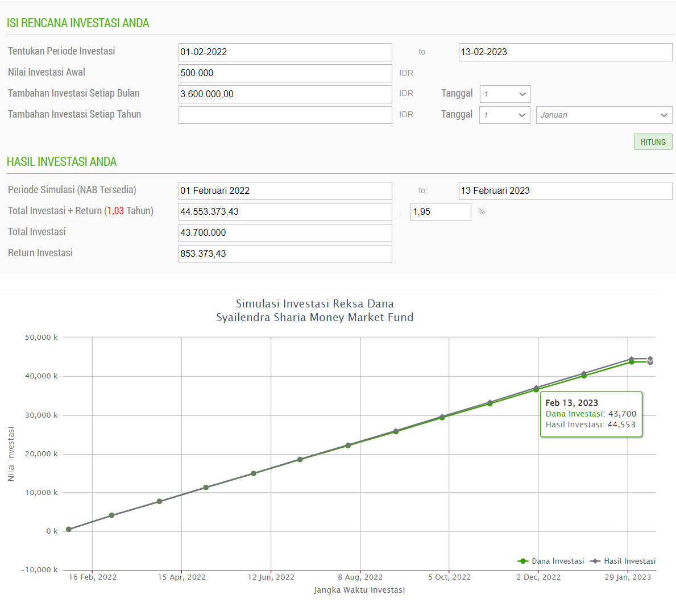Screen dimensions: 676x616
Task: Click the 'Jangka Waktu Investasi' axis title
Action: pos(359,590)
